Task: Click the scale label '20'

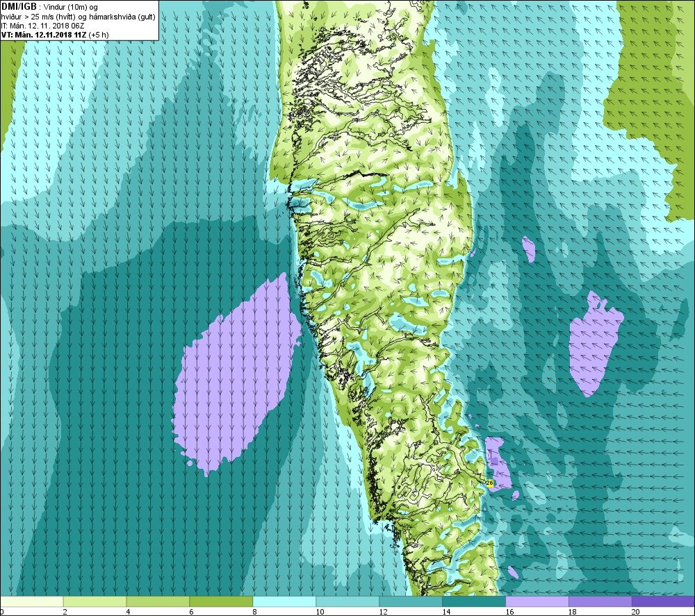Action: point(636,612)
